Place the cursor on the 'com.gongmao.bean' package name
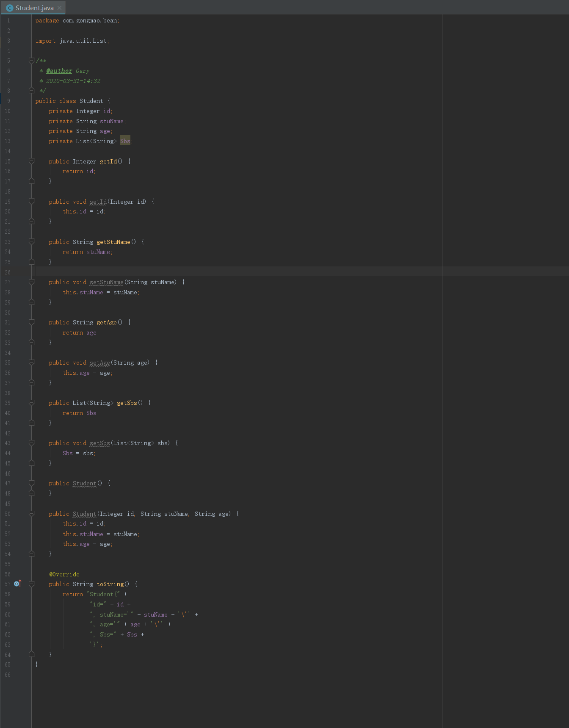This screenshot has height=728, width=569. coord(90,20)
